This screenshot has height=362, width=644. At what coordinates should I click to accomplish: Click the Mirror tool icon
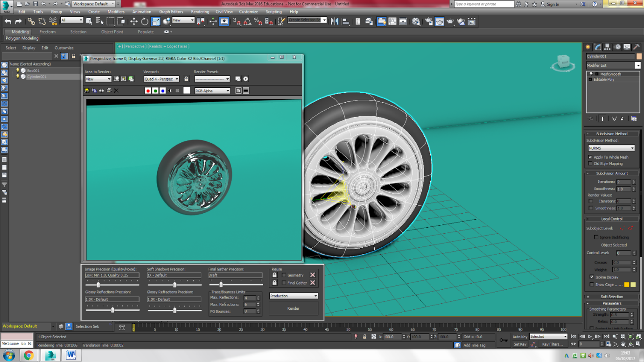pos(334,21)
